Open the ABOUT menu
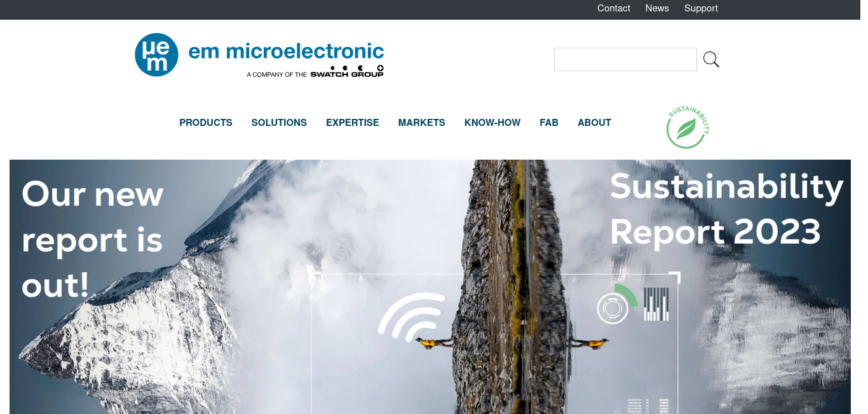Image resolution: width=868 pixels, height=414 pixels. coord(594,123)
